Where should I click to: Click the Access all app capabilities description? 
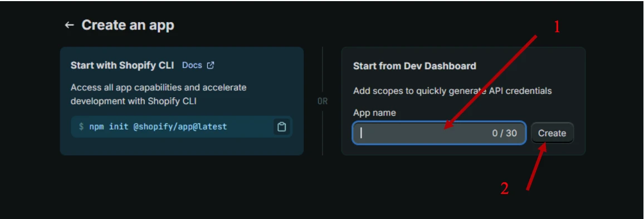pos(159,94)
